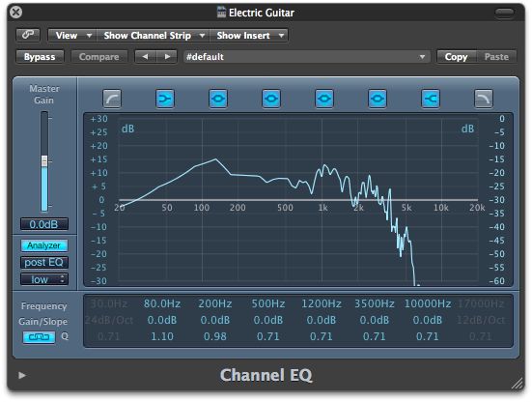Click the link chain icon button
532x402 pixels.
[x=28, y=35]
